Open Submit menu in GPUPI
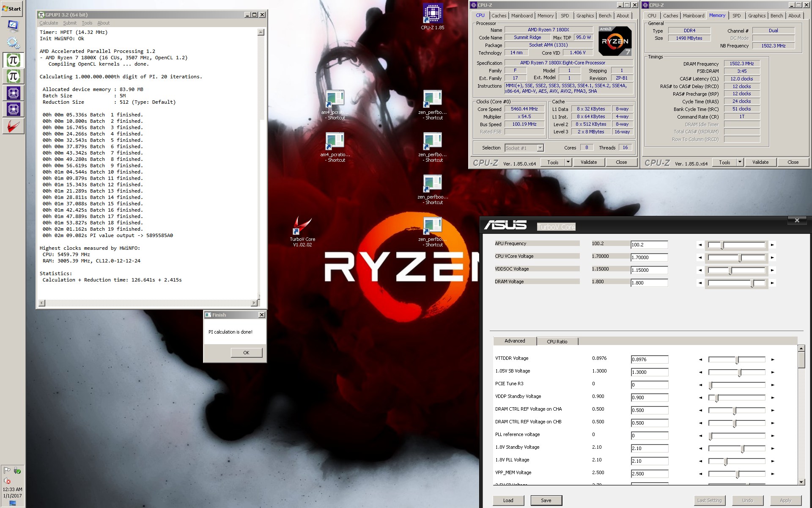812x508 pixels. tap(70, 23)
